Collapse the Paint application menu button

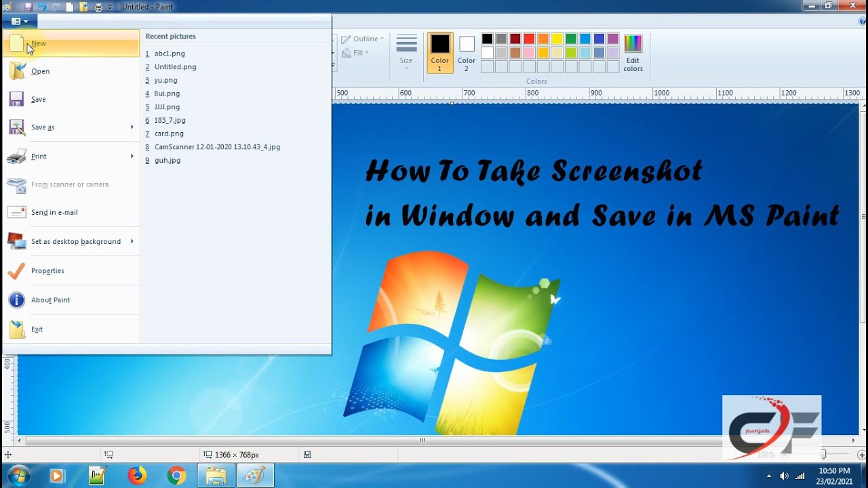click(x=20, y=21)
